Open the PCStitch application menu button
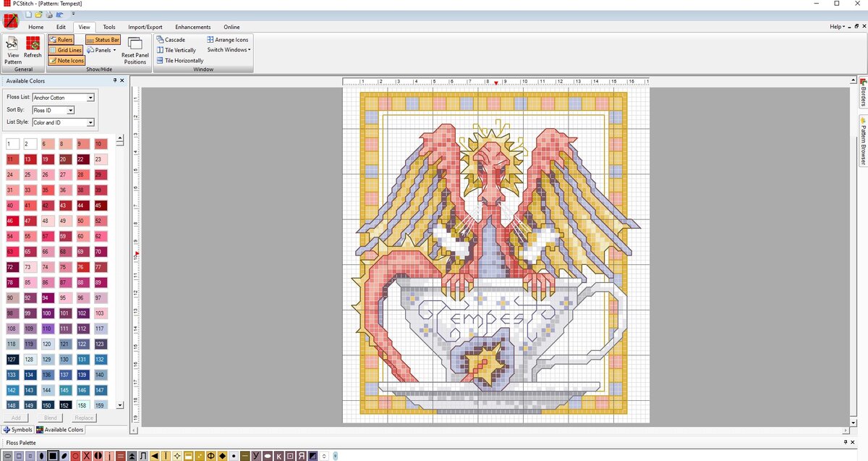Screen dimensions: 868x461 (11, 20)
